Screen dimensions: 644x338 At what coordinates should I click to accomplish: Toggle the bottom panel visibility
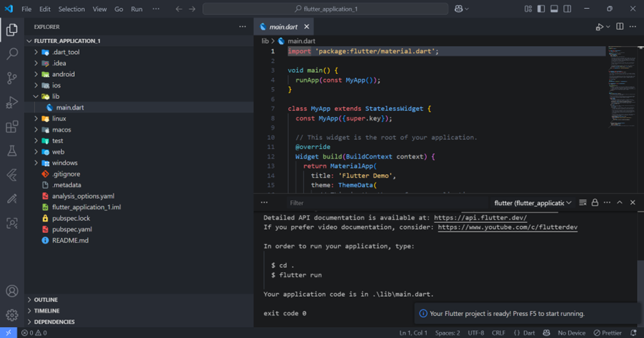[554, 9]
